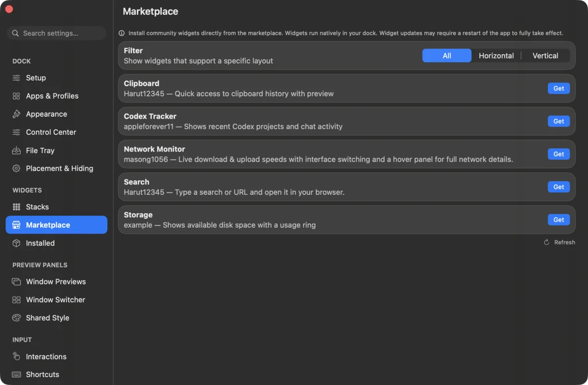Screen dimensions: 588x385
Task: Click the Search widget title
Action: pyautogui.click(x=137, y=182)
